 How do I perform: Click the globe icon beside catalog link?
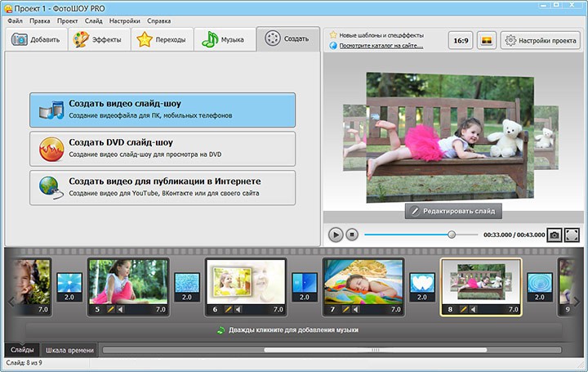click(x=333, y=46)
